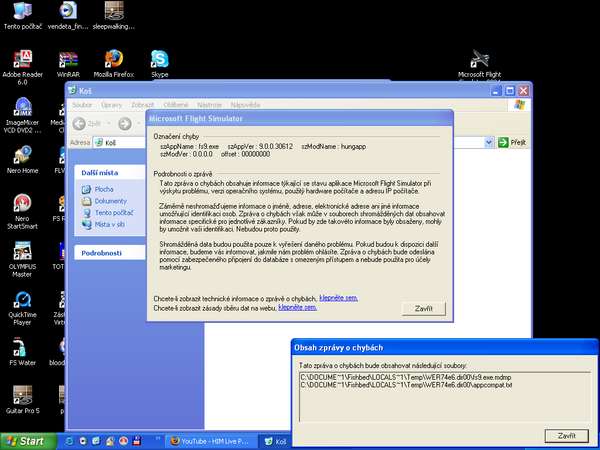
Task: Minimize the Koš window
Action: 496,91
